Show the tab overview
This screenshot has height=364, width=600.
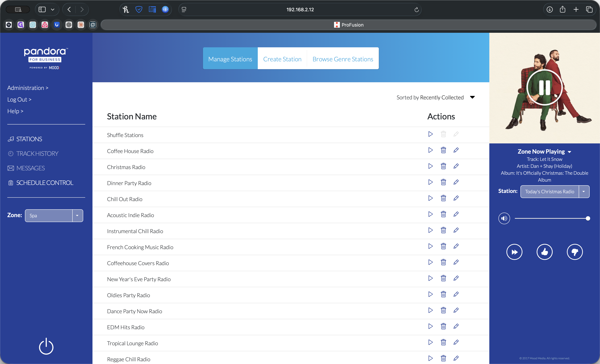[x=589, y=9]
